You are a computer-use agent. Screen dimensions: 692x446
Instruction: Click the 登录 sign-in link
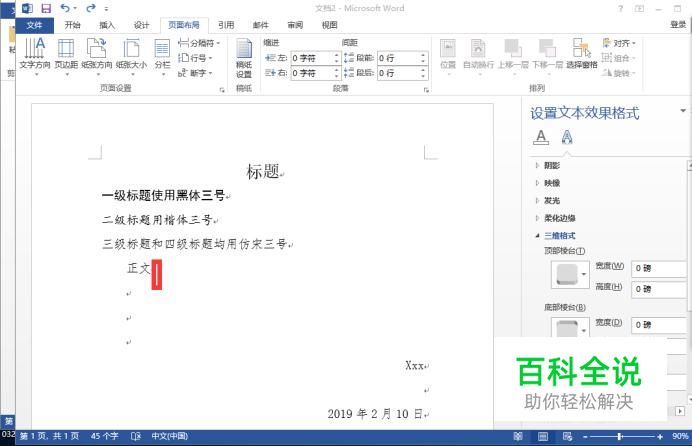(677, 25)
